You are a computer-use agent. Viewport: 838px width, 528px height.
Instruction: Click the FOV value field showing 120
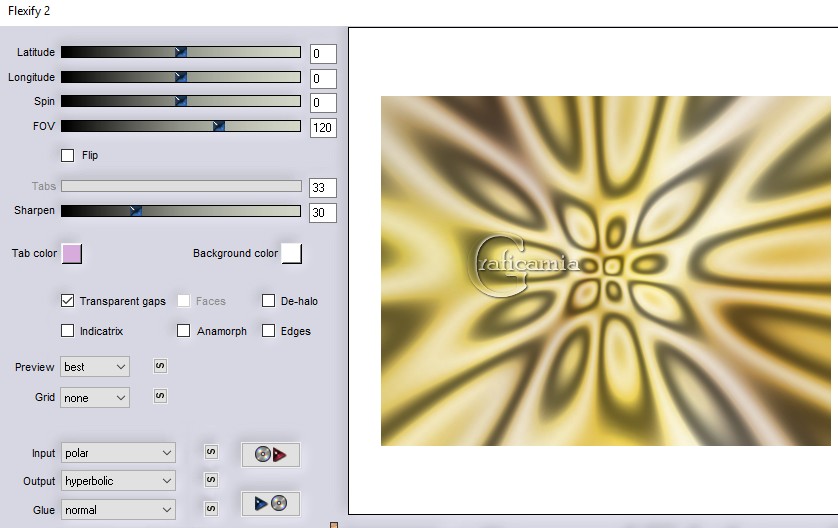pos(323,128)
